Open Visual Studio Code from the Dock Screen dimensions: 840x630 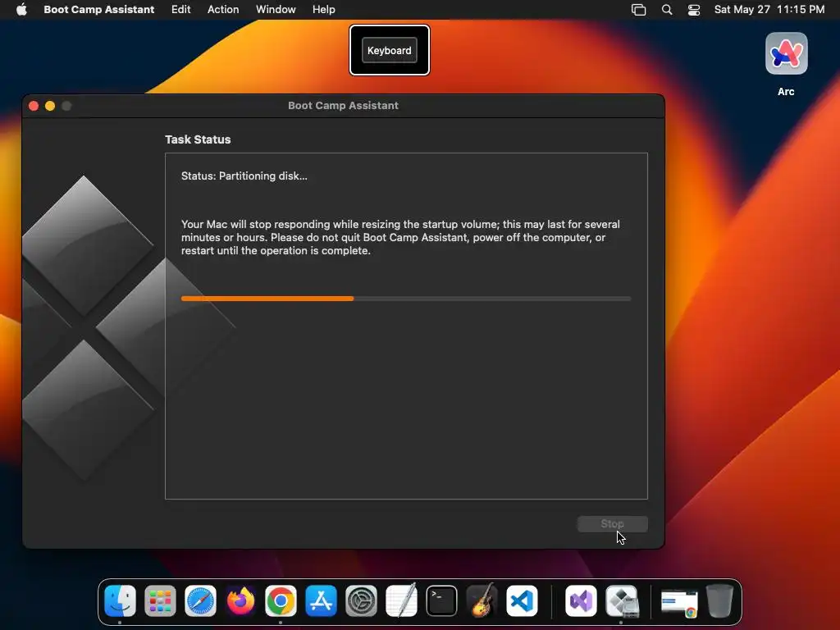tap(522, 601)
